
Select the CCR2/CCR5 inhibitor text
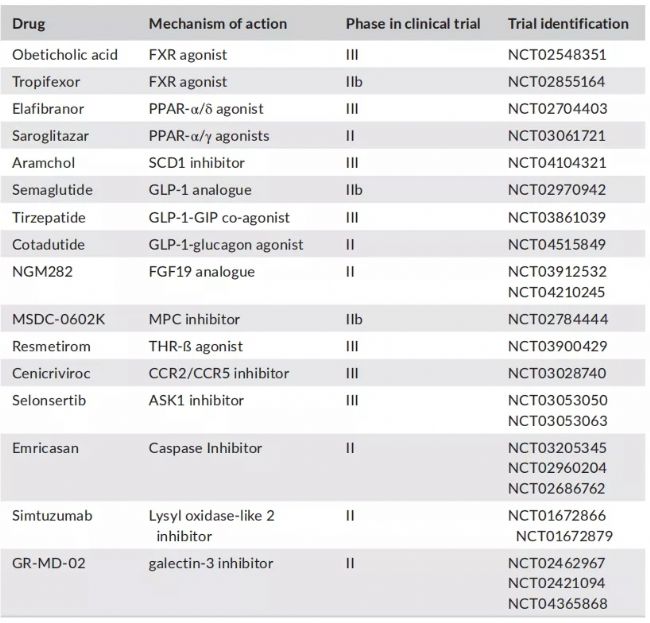coord(219,373)
